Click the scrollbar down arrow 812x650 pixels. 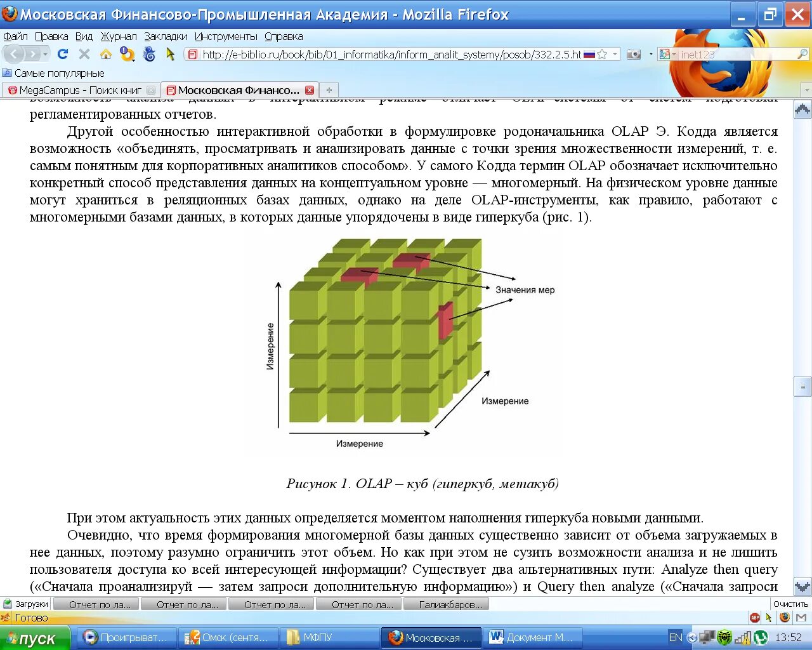802,587
